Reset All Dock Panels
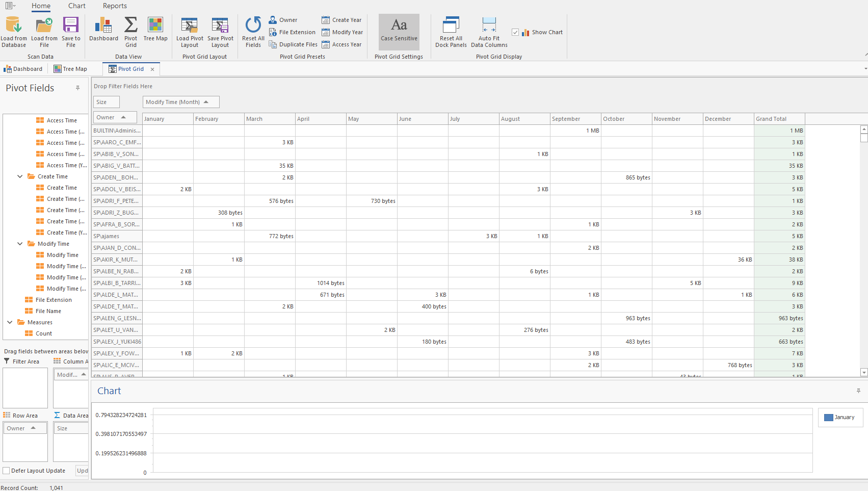Image resolution: width=868 pixels, height=491 pixels. point(451,32)
